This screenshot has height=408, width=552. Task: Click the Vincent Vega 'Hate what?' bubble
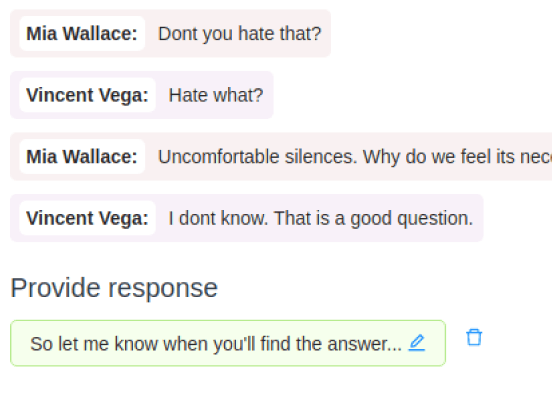point(142,95)
